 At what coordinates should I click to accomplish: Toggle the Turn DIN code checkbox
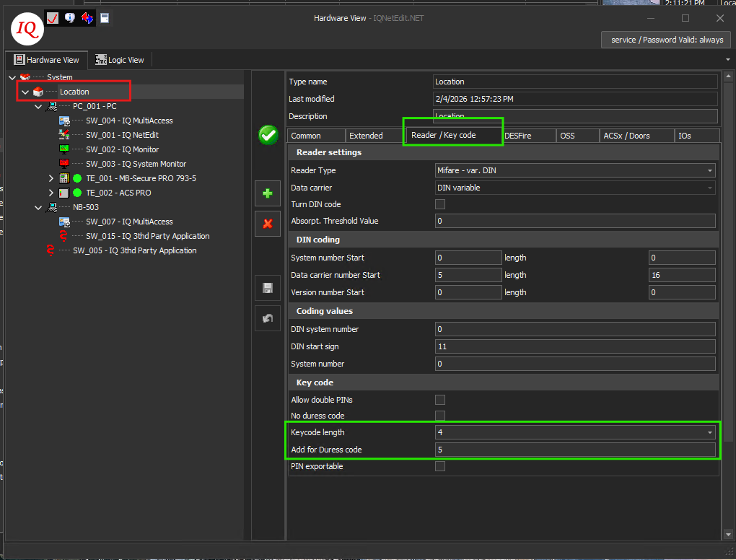click(x=440, y=204)
